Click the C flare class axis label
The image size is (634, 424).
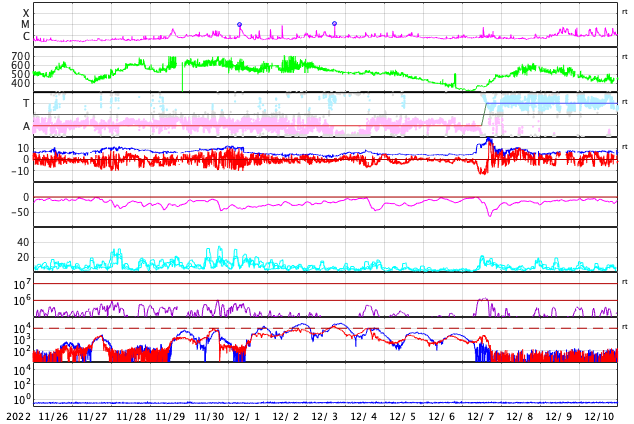tap(26, 36)
